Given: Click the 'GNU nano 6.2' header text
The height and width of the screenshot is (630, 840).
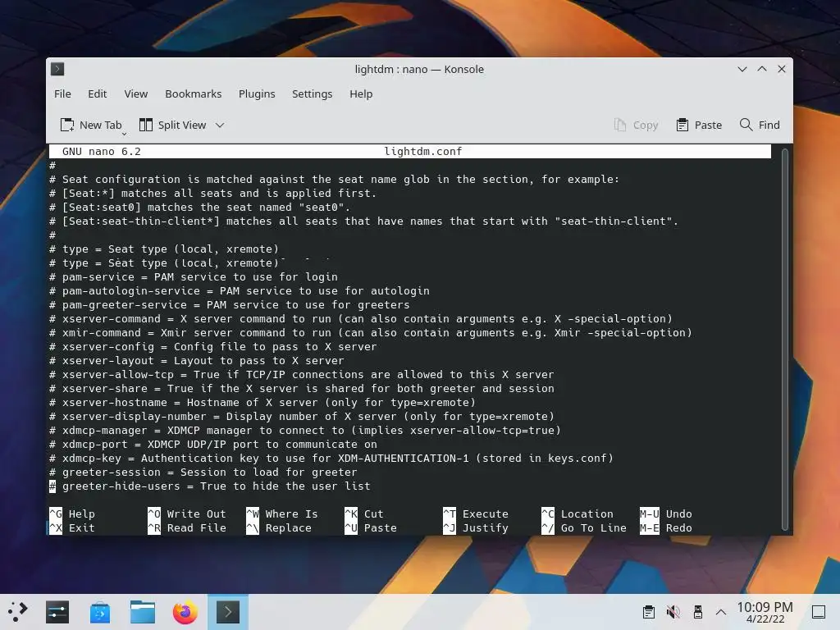Looking at the screenshot, I should (102, 152).
